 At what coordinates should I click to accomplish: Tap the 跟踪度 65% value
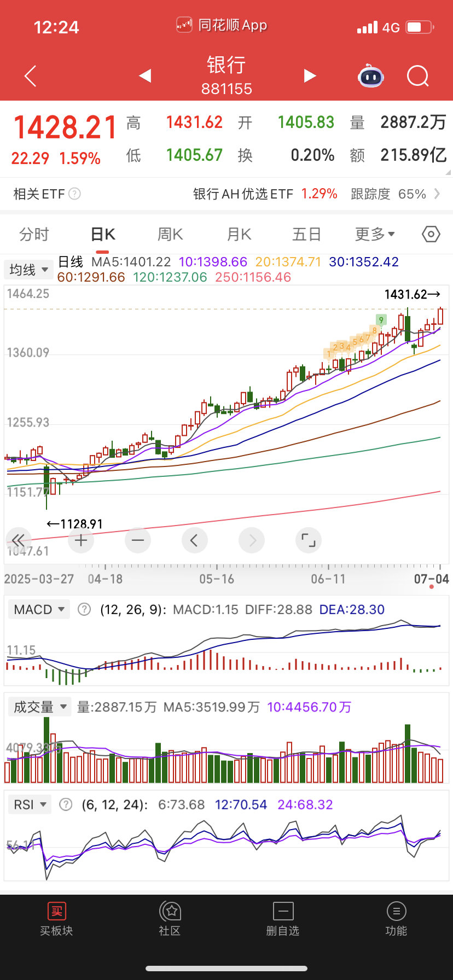(x=388, y=194)
